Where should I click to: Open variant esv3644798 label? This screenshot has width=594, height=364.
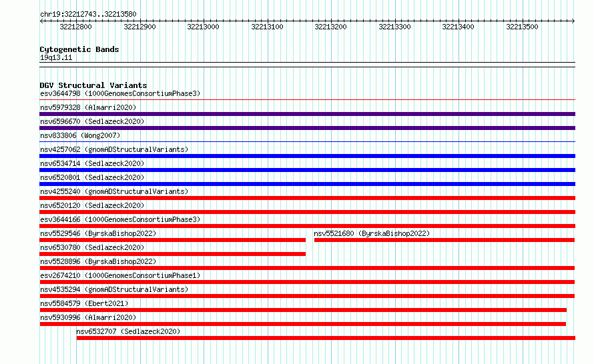(x=120, y=93)
